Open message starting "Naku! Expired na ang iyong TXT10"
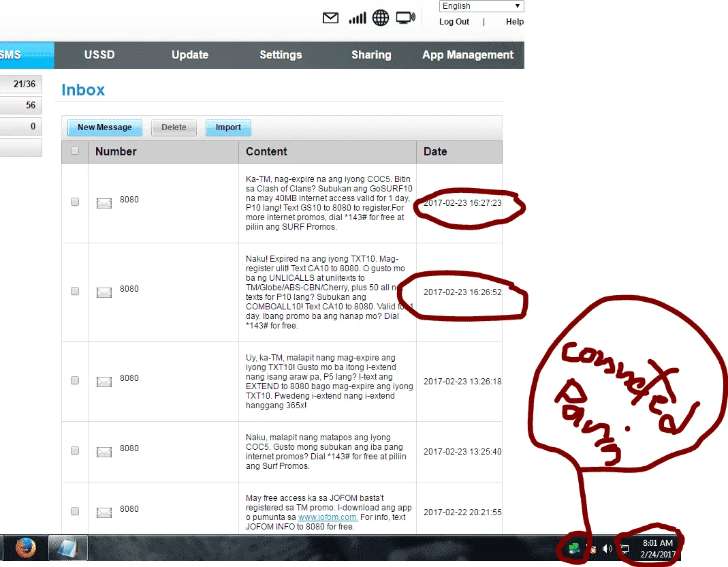Image resolution: width=728 pixels, height=567 pixels. pos(329,292)
